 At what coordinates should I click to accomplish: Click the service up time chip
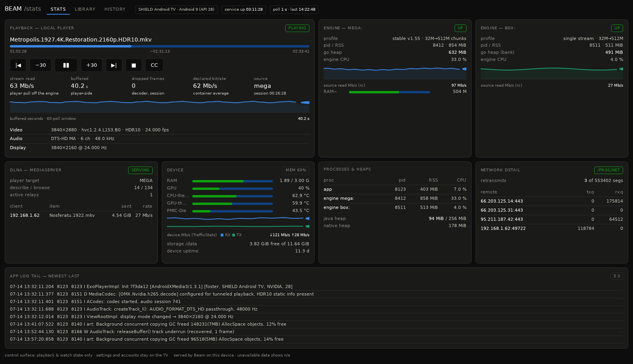coord(244,9)
